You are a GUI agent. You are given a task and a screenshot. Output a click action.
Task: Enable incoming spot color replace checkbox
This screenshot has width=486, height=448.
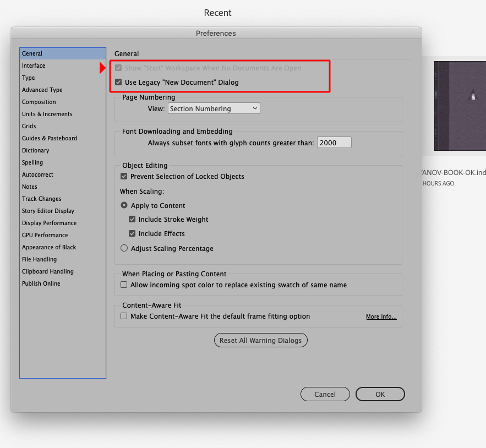(x=124, y=285)
